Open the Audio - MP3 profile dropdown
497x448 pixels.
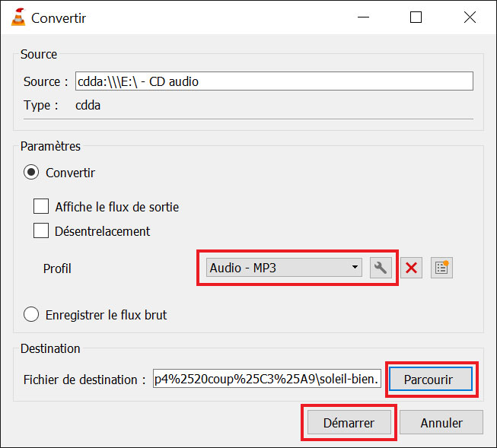pyautogui.click(x=284, y=268)
